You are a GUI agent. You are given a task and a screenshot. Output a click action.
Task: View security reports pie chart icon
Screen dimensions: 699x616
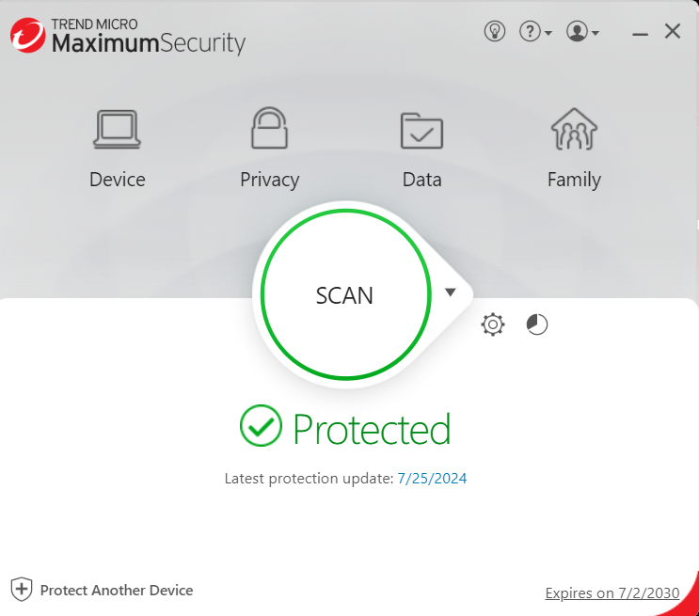[536, 325]
